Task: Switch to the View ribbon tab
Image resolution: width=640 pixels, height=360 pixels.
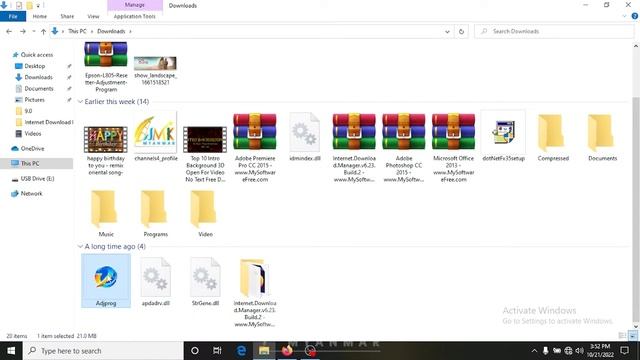Action: coord(93,16)
